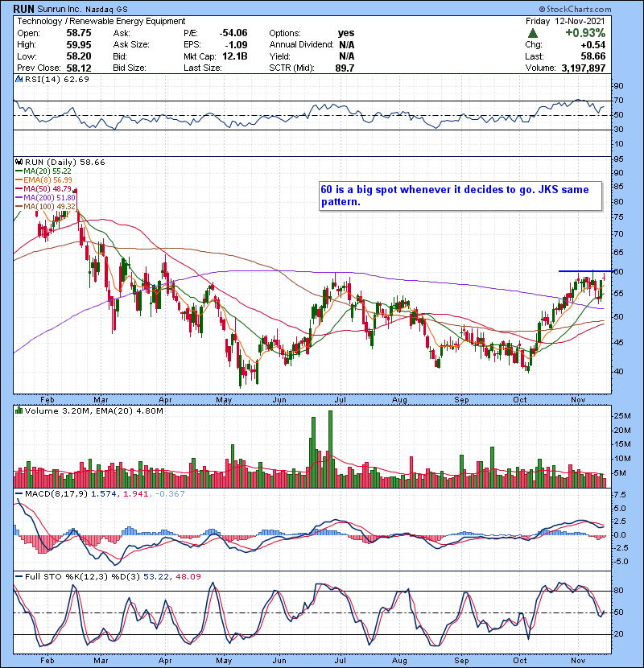Click the Chg value +0.54
The image size is (644, 668).
[592, 45]
